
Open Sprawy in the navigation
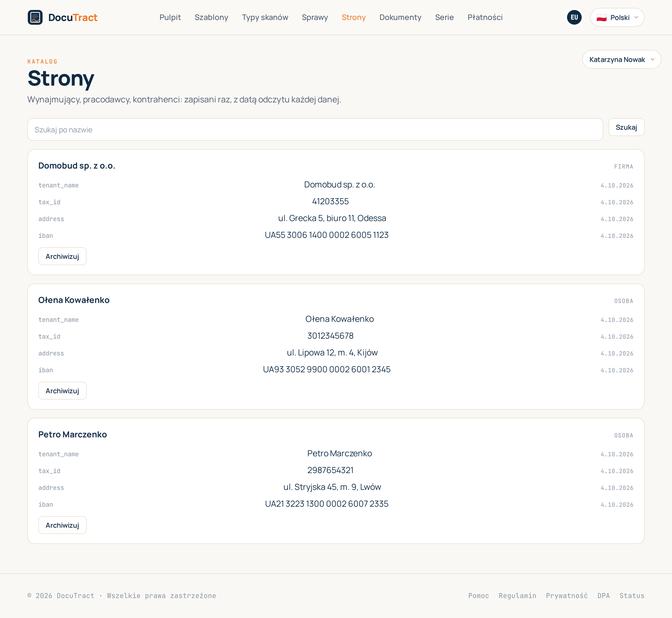click(x=314, y=17)
